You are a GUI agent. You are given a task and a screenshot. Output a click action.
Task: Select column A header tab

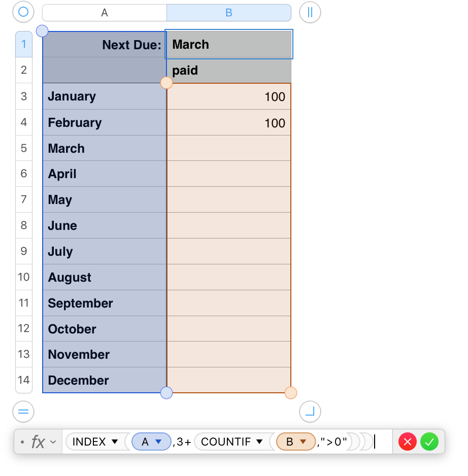[105, 13]
